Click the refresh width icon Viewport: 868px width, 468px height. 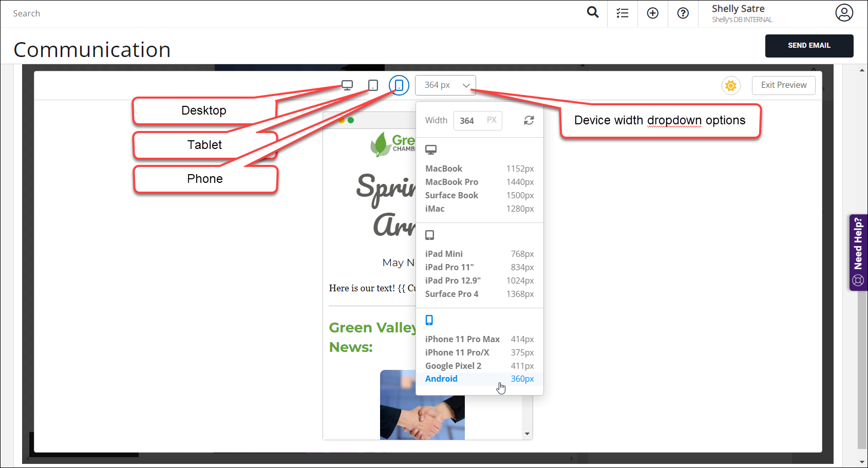click(529, 120)
